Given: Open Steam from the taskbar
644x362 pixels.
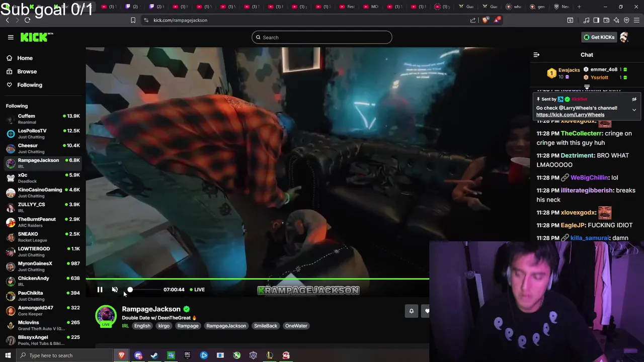Looking at the screenshot, I should (154, 355).
